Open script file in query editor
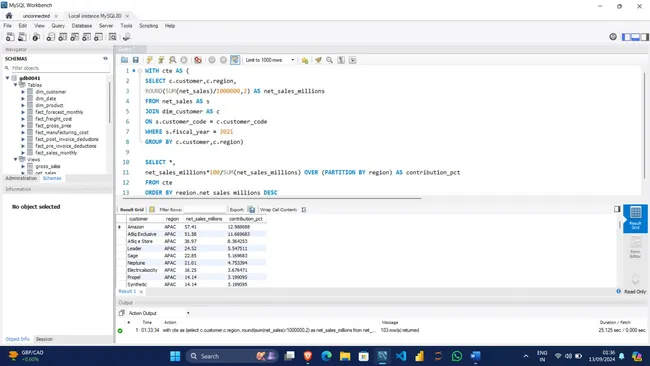Image resolution: width=650 pixels, height=366 pixels. (124, 60)
